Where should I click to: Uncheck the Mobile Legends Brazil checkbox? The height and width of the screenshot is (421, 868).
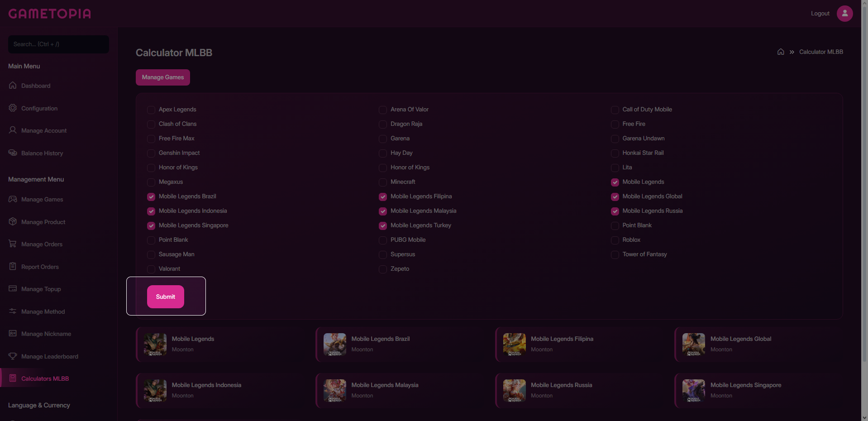click(x=151, y=196)
